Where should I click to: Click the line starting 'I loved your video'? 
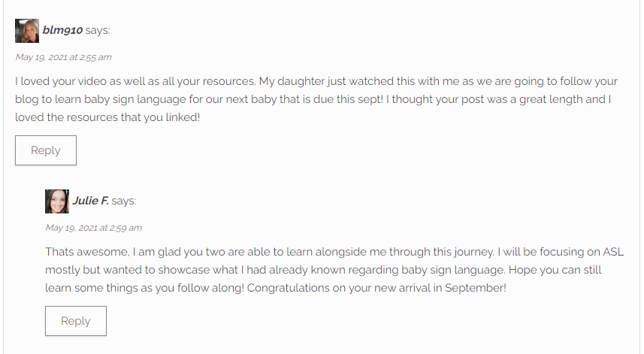click(x=316, y=81)
